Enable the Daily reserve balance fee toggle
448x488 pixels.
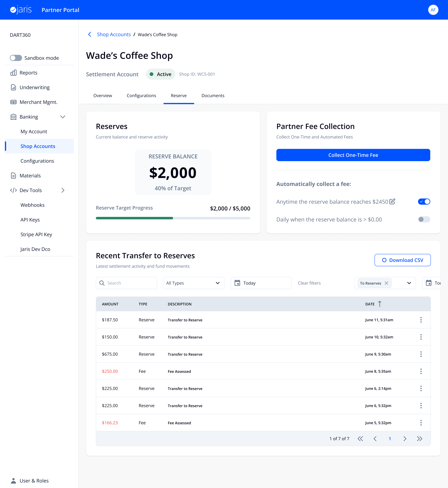coord(424,219)
